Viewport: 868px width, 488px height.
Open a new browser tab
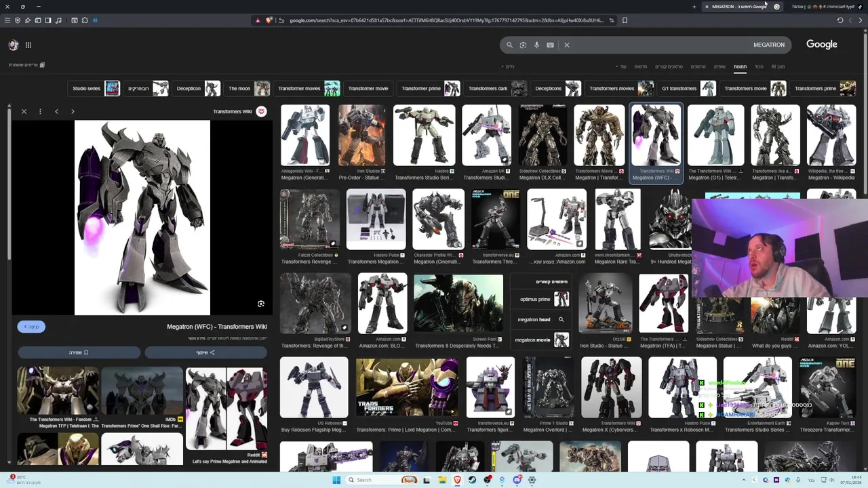coord(694,7)
